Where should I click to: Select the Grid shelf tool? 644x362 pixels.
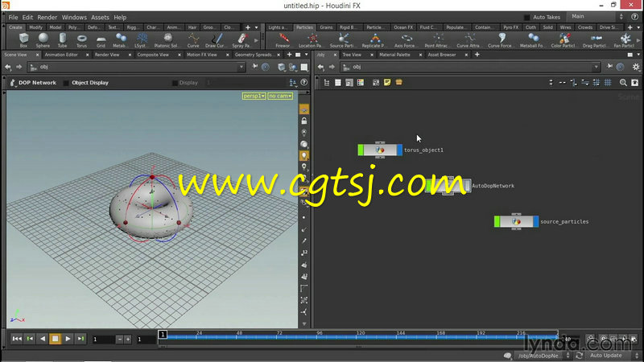[101, 40]
